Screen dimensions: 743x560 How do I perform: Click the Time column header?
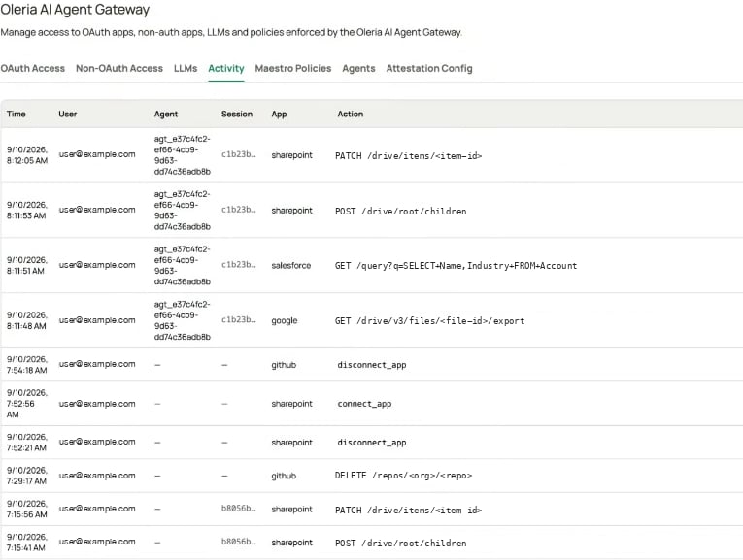[17, 114]
